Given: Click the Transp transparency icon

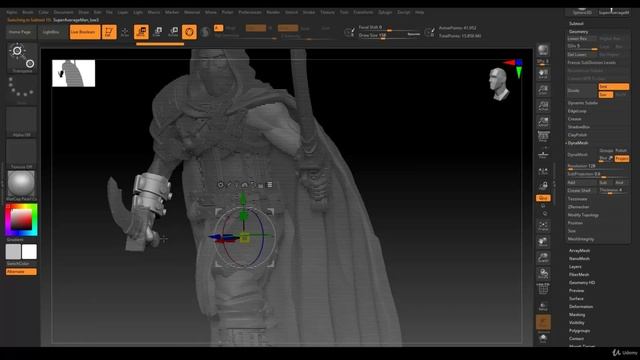Looking at the screenshot, I should 543,306.
